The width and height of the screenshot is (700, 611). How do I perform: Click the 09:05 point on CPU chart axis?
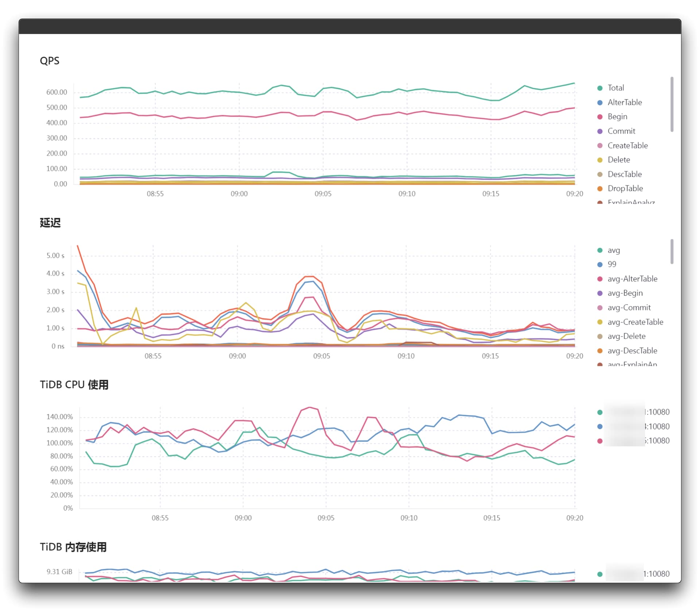(326, 518)
